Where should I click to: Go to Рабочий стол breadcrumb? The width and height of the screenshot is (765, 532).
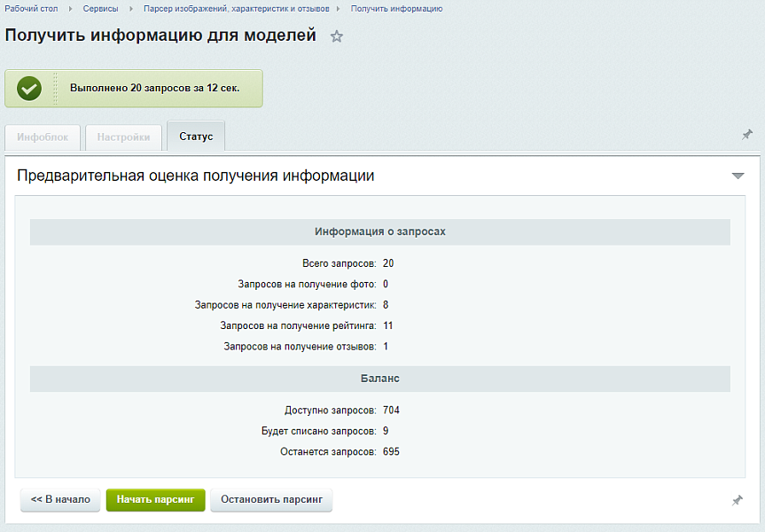(32, 9)
